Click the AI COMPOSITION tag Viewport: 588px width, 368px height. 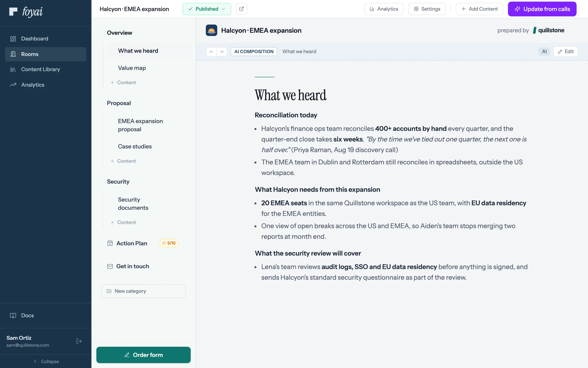click(x=254, y=52)
